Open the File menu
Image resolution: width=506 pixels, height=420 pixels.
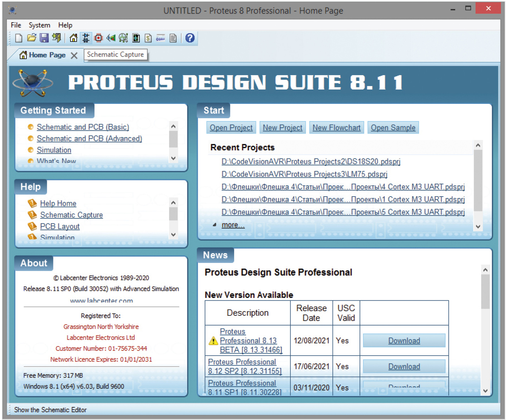[16, 25]
